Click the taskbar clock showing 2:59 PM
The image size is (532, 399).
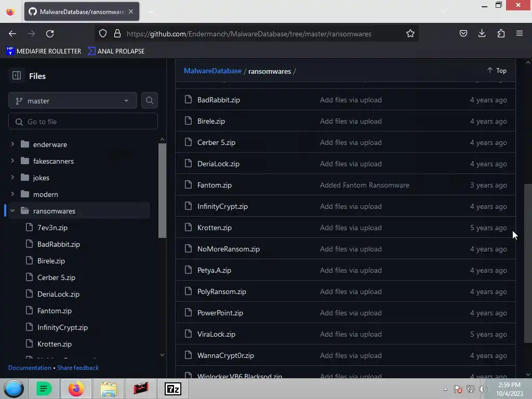(x=509, y=389)
